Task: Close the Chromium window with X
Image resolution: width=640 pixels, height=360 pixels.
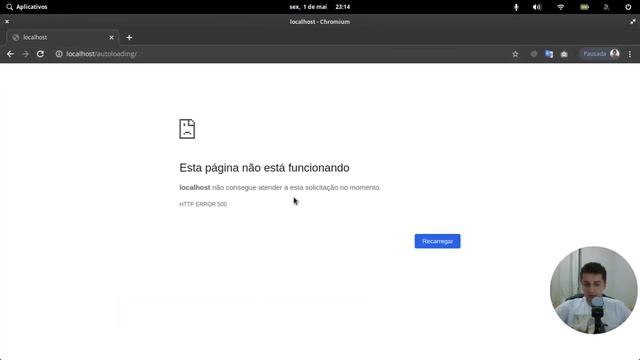Action: click(7, 22)
